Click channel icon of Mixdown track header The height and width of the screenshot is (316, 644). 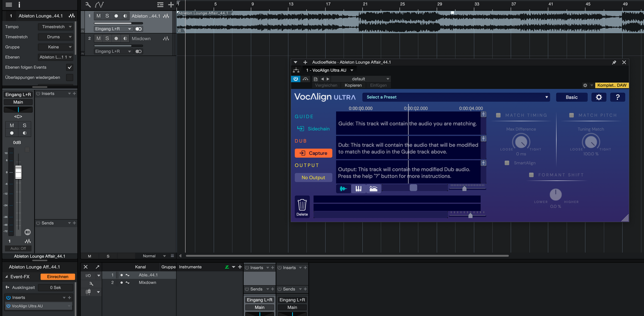pyautogui.click(x=166, y=38)
